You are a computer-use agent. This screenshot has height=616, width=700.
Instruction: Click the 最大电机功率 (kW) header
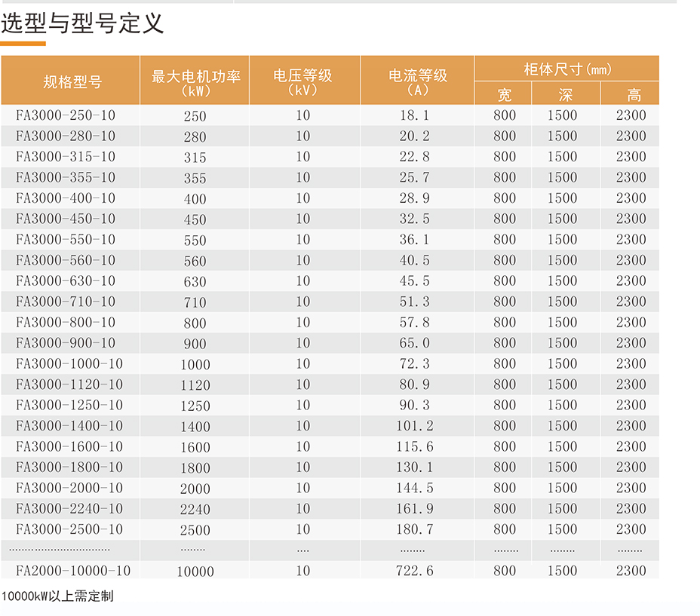pyautogui.click(x=195, y=81)
